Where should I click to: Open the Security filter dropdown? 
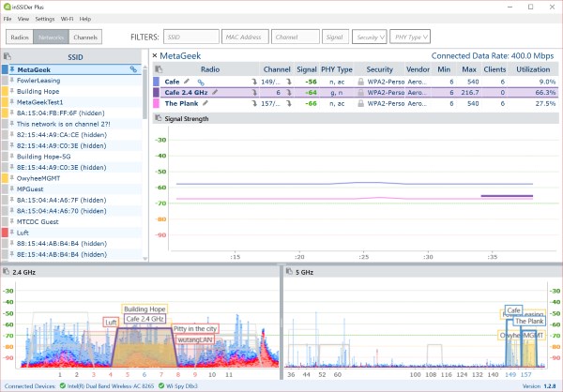(367, 38)
